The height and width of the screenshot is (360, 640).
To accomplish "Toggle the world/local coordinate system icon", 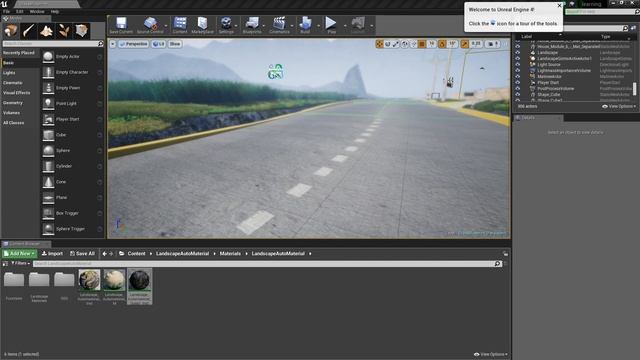I will coord(404,44).
